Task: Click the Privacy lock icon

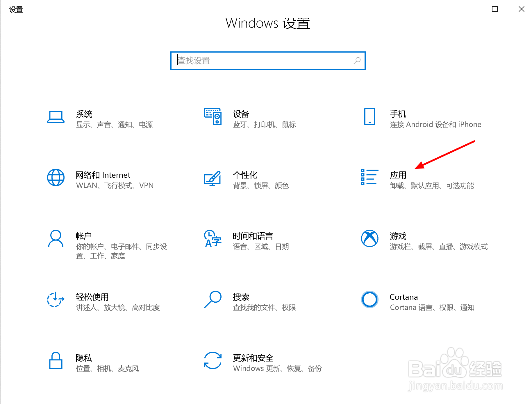Action: (x=56, y=360)
